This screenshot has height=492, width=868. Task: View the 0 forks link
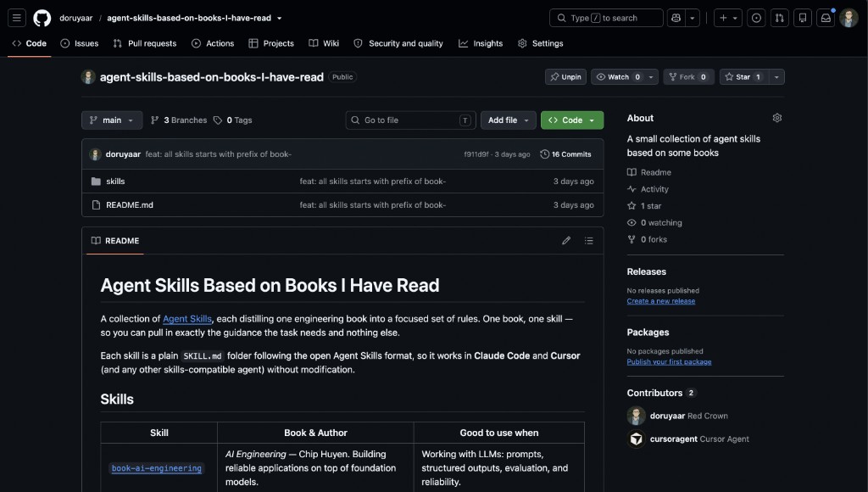pyautogui.click(x=647, y=239)
